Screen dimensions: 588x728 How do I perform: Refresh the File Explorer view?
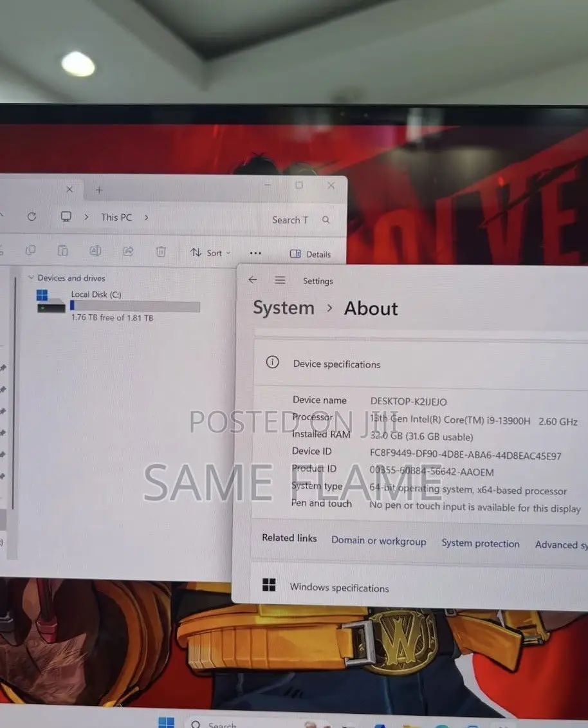click(x=32, y=216)
